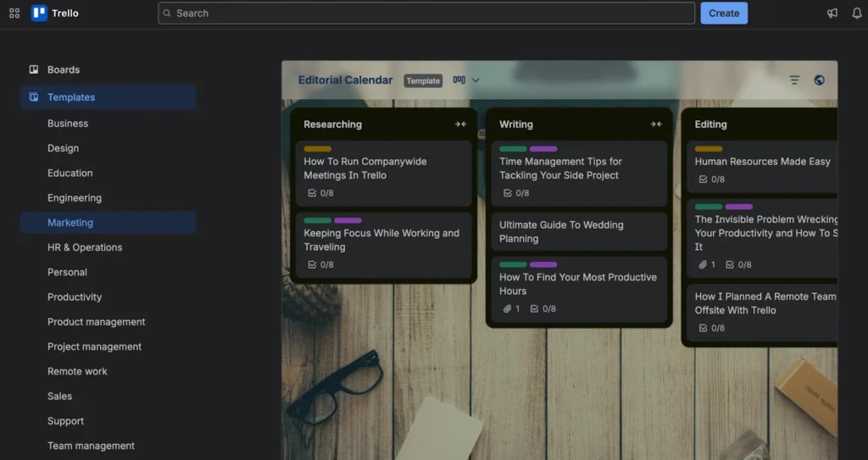Open Human Resources Made Easy card
Screen dimensions: 868x460
[762, 167]
